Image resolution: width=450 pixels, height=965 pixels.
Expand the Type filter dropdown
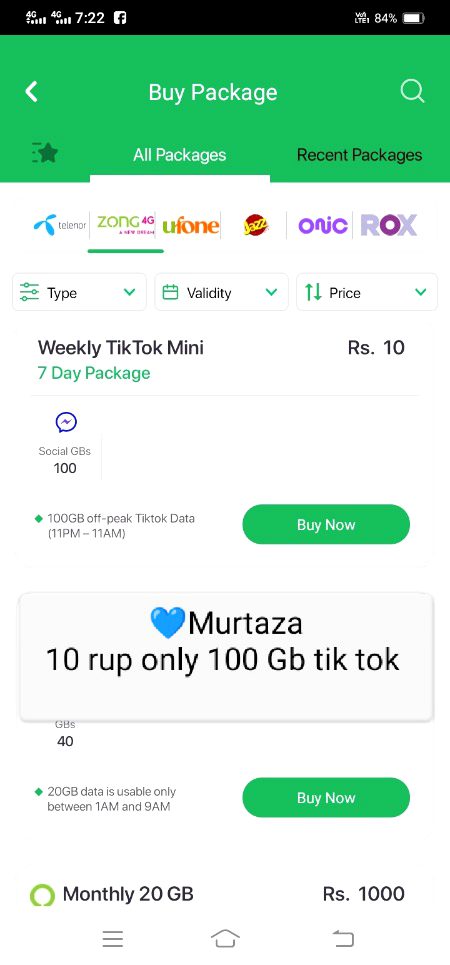coord(79,292)
